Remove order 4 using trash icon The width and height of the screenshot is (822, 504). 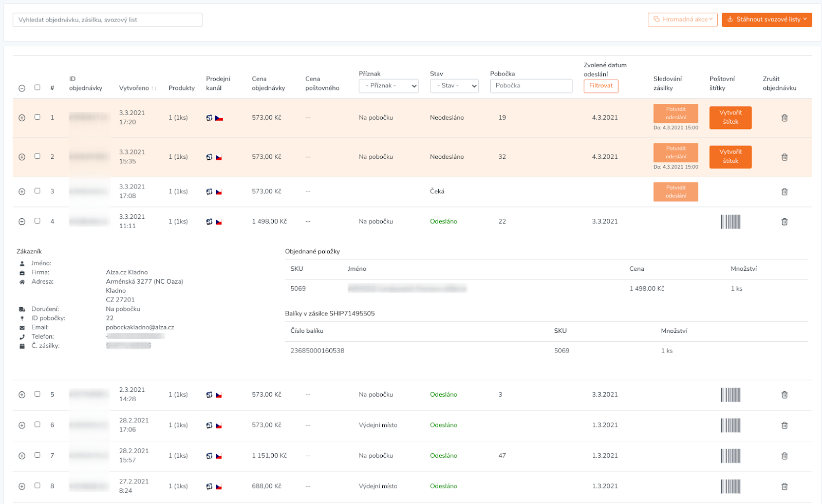coord(784,222)
